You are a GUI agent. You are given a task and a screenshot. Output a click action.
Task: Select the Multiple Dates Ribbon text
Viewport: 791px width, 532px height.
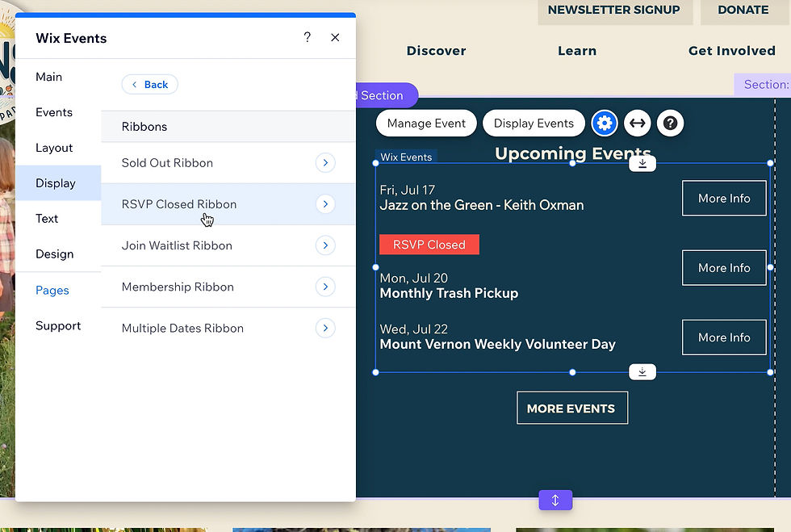click(182, 329)
